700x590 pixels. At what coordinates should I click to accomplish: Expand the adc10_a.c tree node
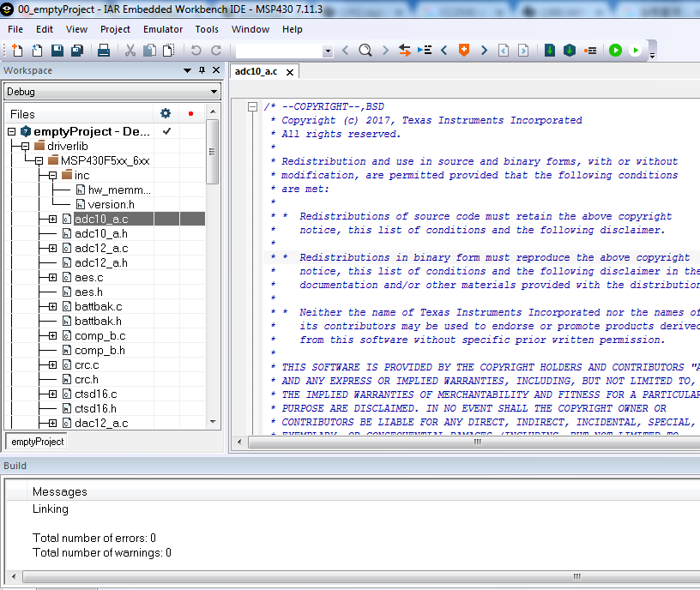pos(53,220)
